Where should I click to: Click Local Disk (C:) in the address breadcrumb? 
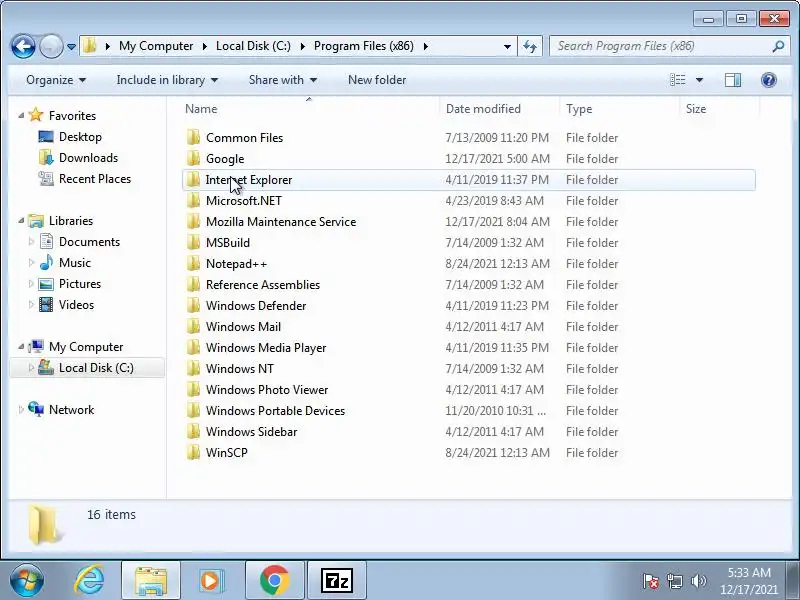[x=253, y=46]
